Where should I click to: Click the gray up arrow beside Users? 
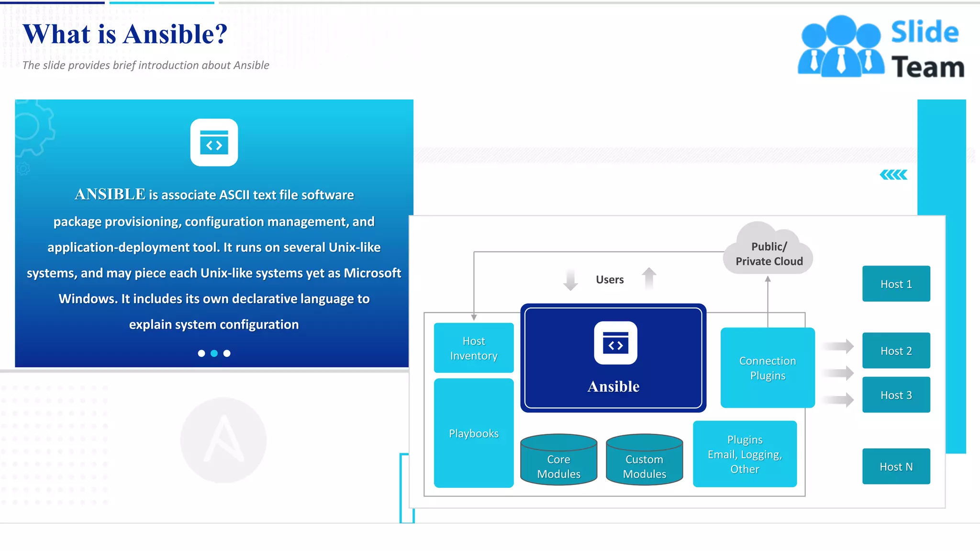point(649,278)
